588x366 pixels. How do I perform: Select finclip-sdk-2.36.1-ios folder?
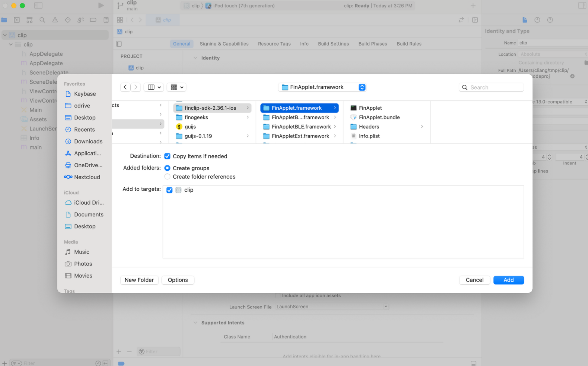point(212,108)
